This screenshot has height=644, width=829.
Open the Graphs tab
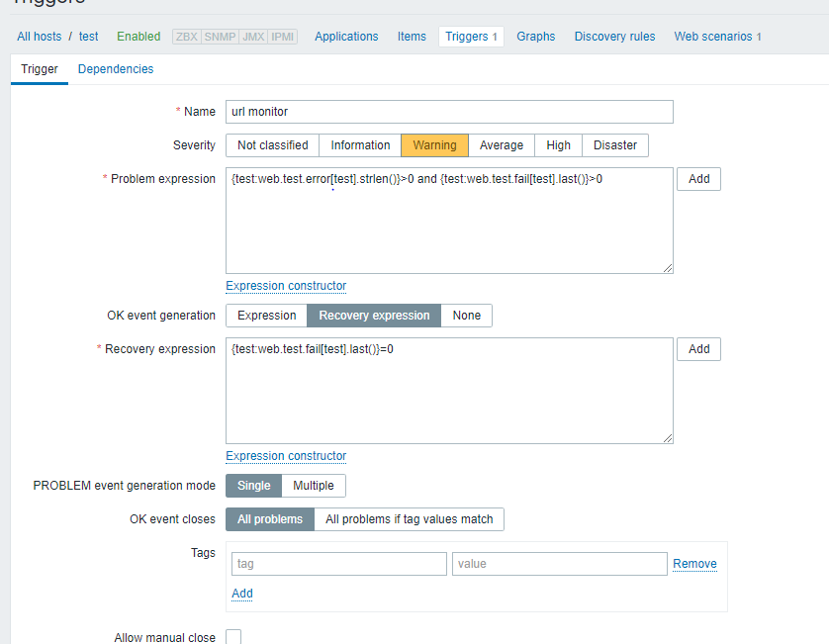pyautogui.click(x=535, y=37)
